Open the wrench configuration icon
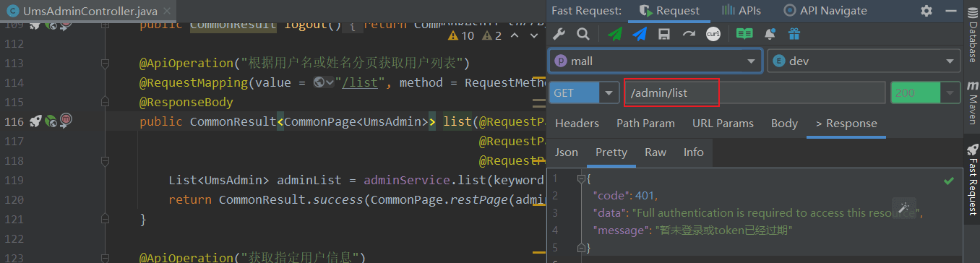The image size is (980, 263). coord(559,34)
